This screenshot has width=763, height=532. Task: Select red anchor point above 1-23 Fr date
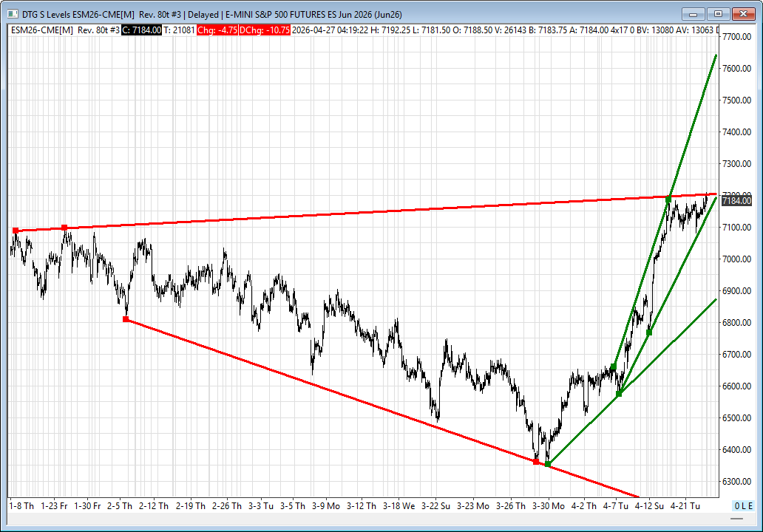[x=65, y=228]
